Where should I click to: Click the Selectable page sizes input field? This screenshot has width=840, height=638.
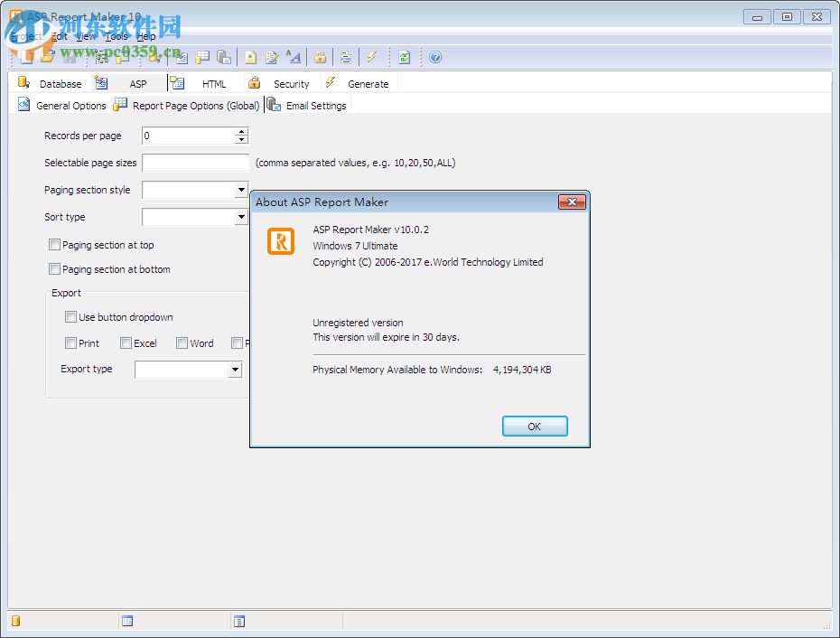pos(195,163)
